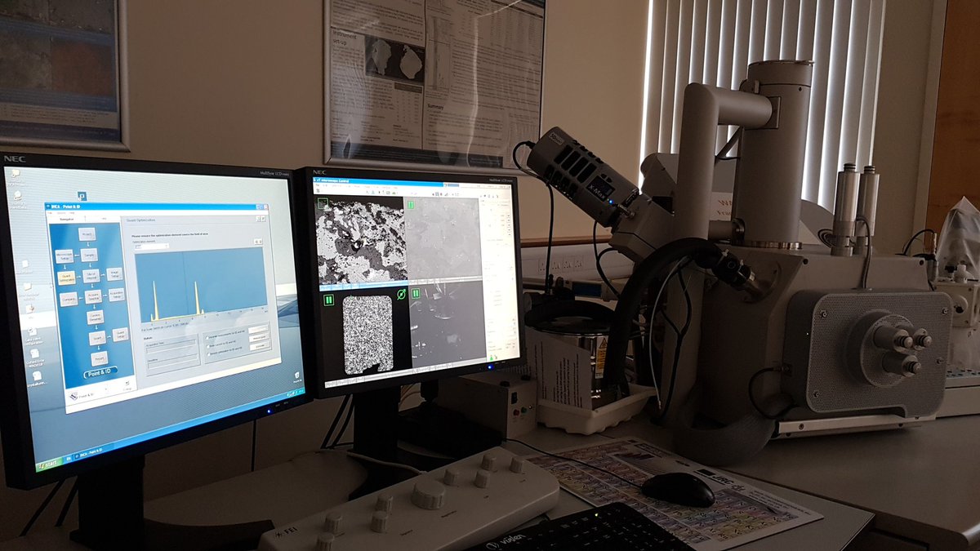Viewport: 980px width, 551px height.
Task: Open Microscope Setup step in navigator
Action: pyautogui.click(x=65, y=256)
